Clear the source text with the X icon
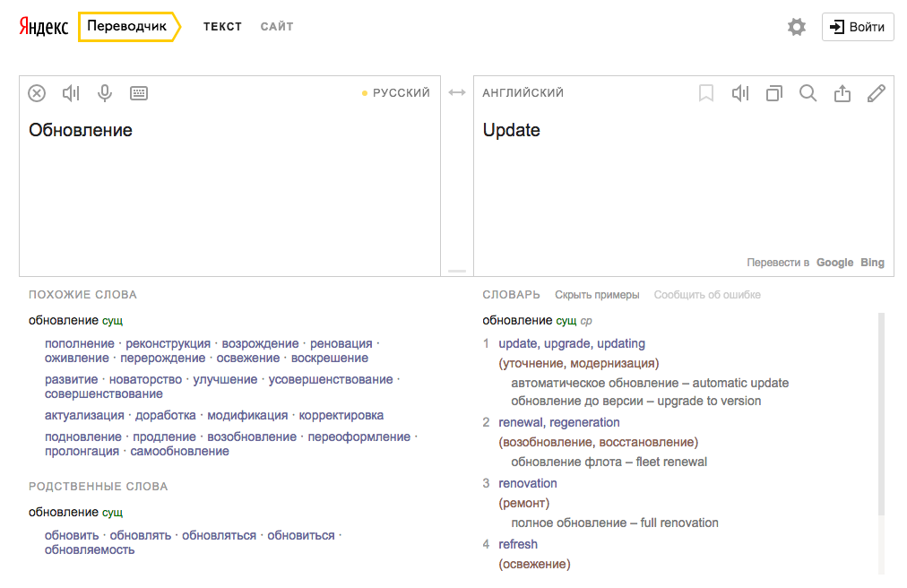This screenshot has width=907, height=588. 37,93
